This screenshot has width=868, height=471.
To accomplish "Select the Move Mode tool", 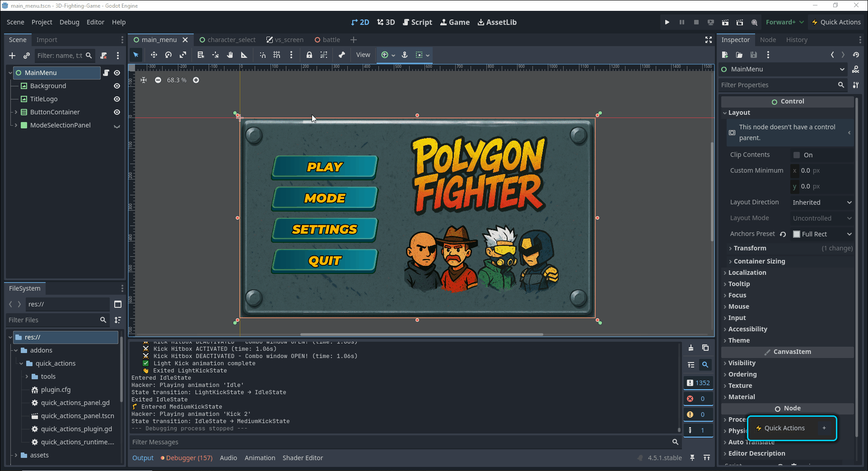I will tap(154, 55).
